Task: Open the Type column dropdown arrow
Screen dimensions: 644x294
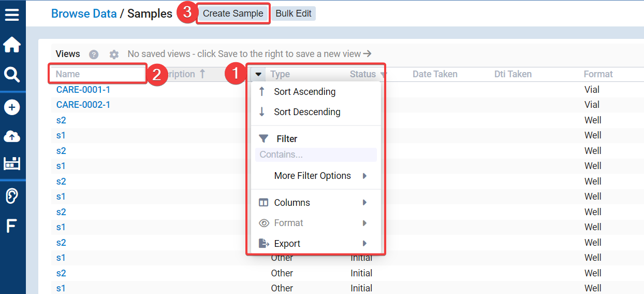Action: point(258,74)
